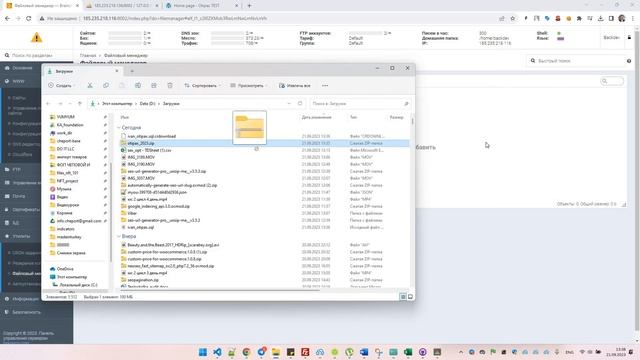Click the Быстрый поиск field in the hosting panel
The image size is (640, 360).
coord(576,61)
